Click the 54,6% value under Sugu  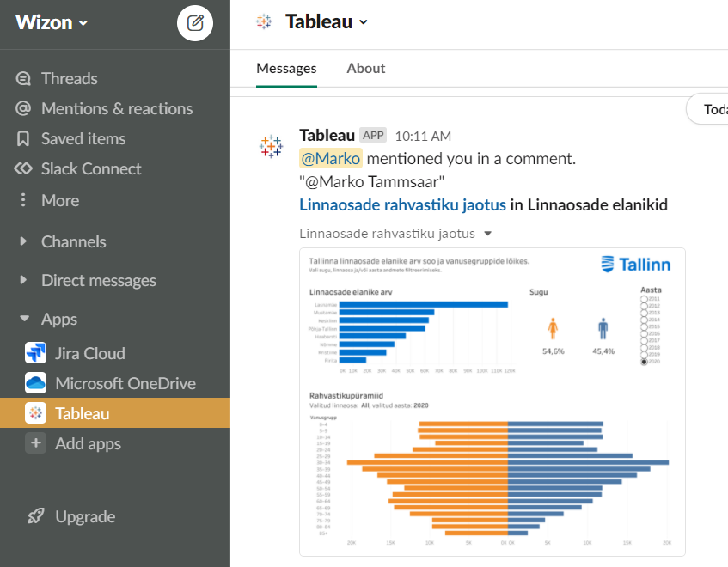553,351
